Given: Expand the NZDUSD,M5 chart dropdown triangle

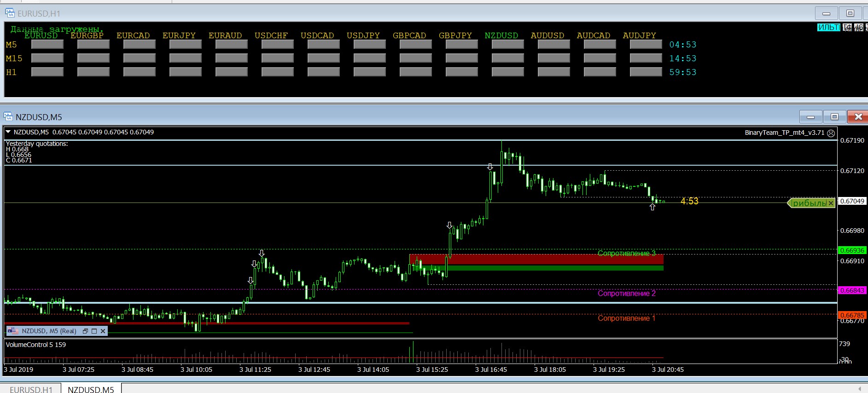Looking at the screenshot, I should (x=8, y=132).
